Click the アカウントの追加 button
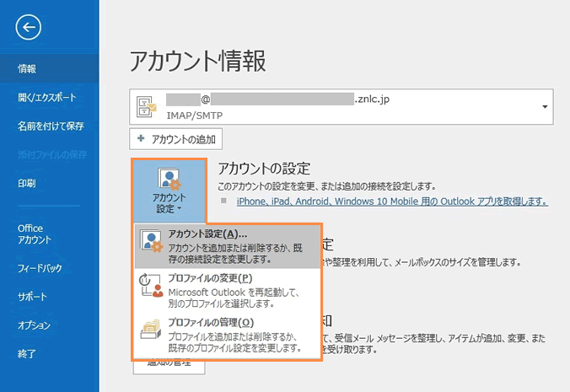 [176, 139]
